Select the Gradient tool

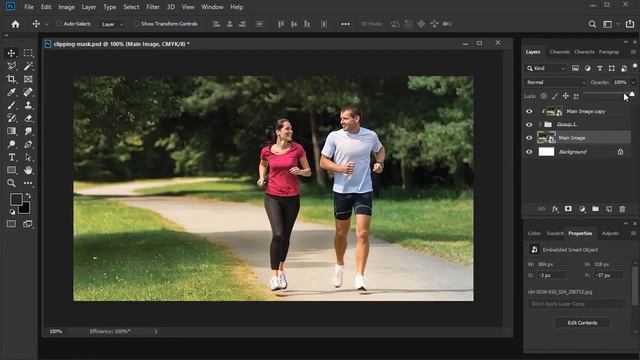coord(11,131)
